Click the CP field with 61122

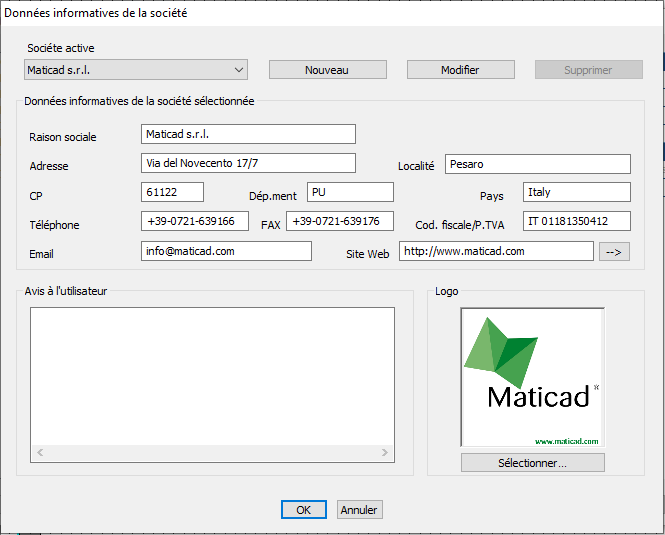click(172, 192)
